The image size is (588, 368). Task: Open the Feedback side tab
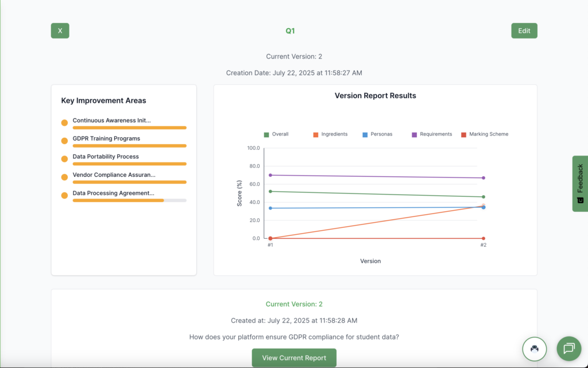[580, 183]
